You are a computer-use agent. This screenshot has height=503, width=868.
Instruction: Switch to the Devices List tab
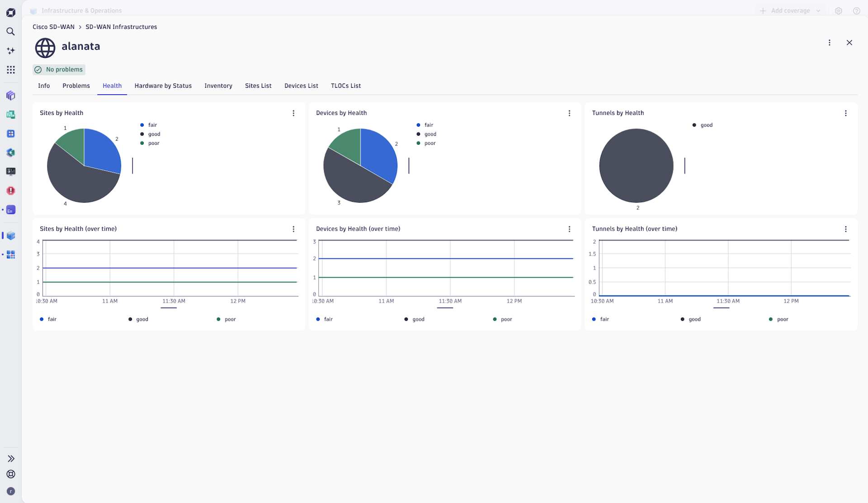301,85
